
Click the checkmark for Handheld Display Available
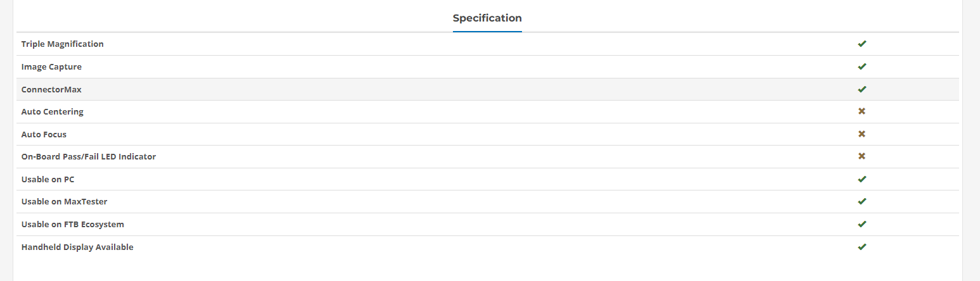pos(862,247)
